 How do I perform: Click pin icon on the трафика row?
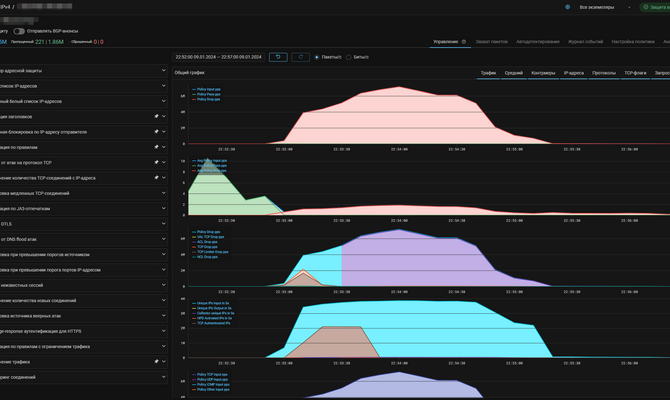[155, 360]
